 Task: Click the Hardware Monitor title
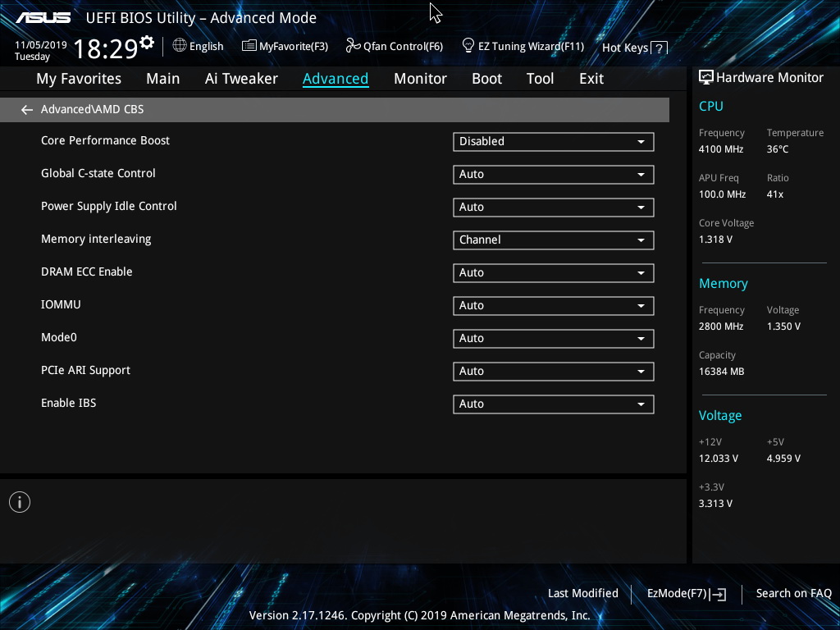pyautogui.click(x=769, y=78)
